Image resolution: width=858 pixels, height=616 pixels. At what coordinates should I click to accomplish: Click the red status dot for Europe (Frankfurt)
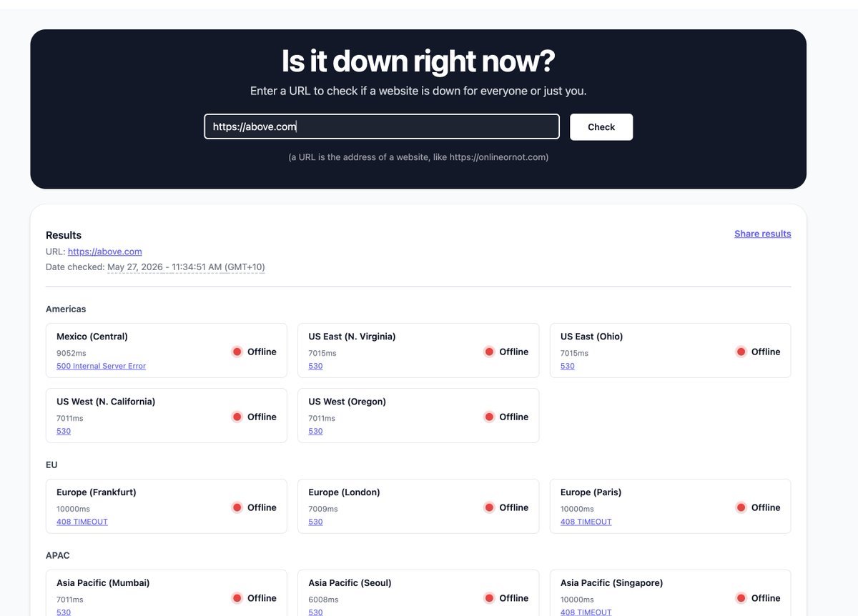tap(237, 507)
